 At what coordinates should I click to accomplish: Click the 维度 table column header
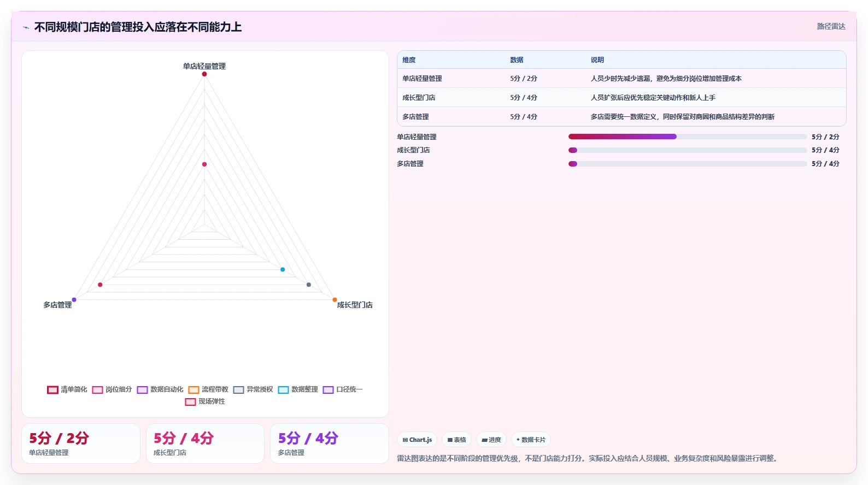tap(409, 60)
